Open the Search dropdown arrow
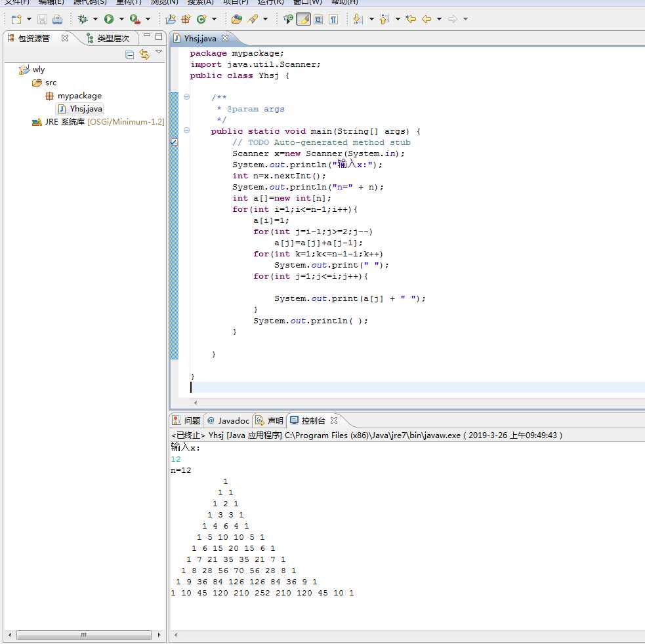This screenshot has width=645, height=644. pyautogui.click(x=265, y=19)
